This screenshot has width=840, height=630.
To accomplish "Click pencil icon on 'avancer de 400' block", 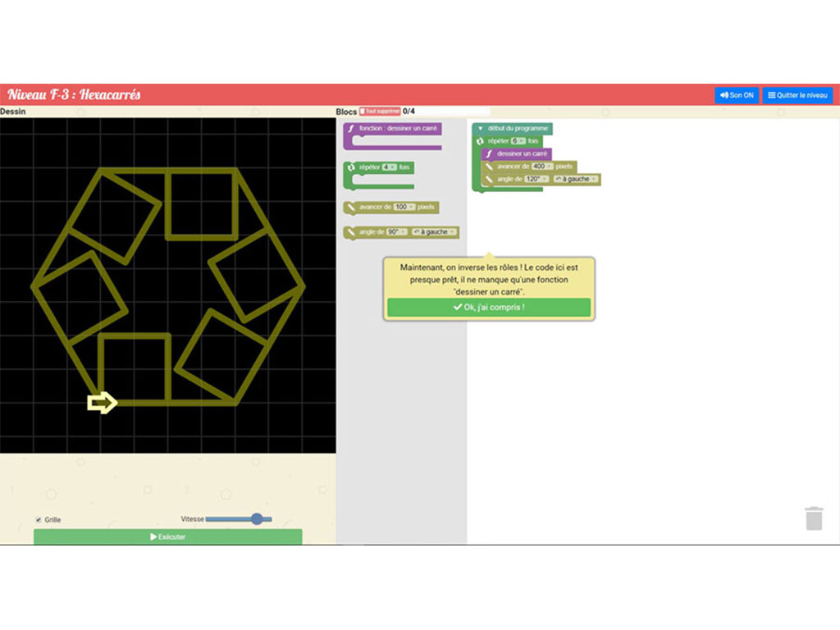I will click(x=489, y=167).
